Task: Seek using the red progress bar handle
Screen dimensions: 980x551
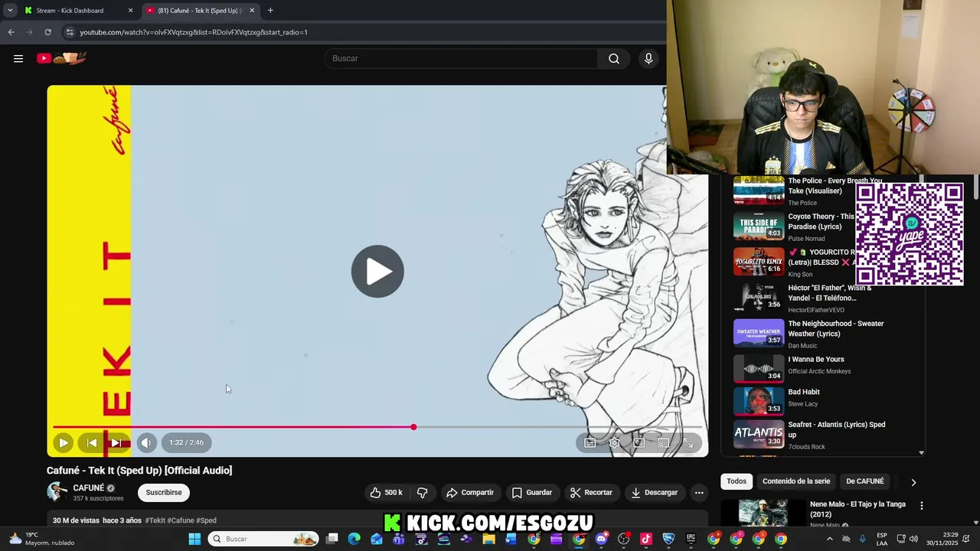Action: click(413, 427)
